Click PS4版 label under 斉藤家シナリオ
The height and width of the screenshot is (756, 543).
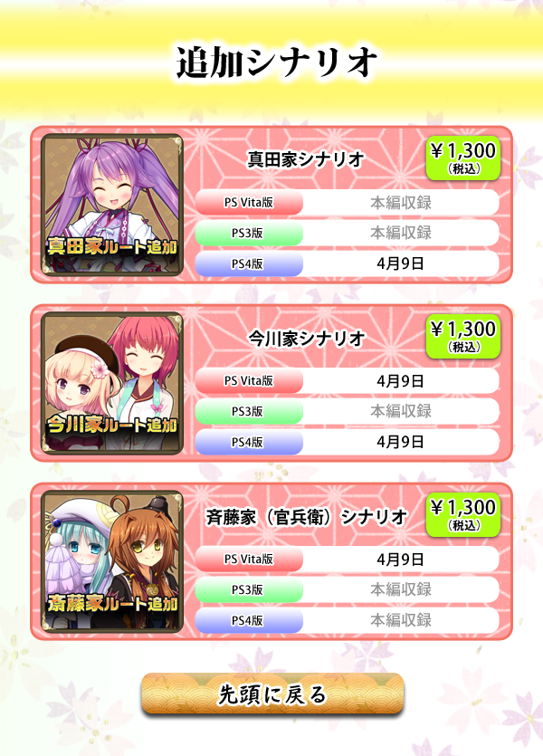point(249,620)
